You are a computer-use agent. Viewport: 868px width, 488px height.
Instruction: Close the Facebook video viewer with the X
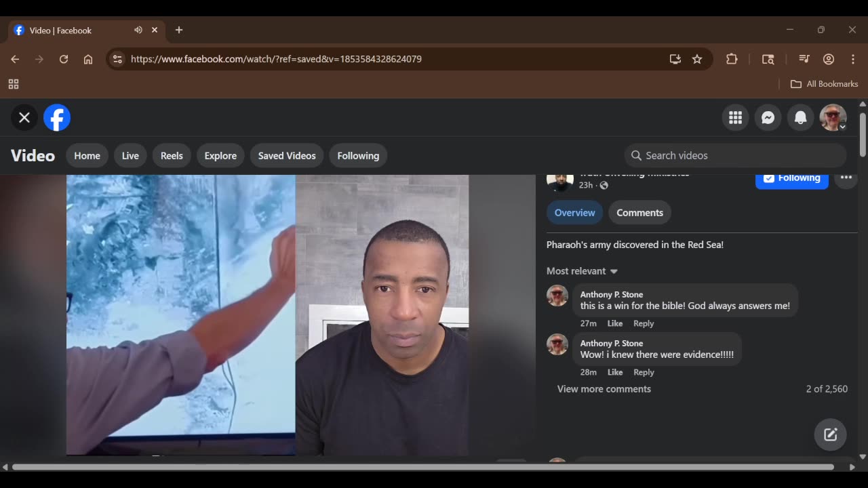(24, 118)
